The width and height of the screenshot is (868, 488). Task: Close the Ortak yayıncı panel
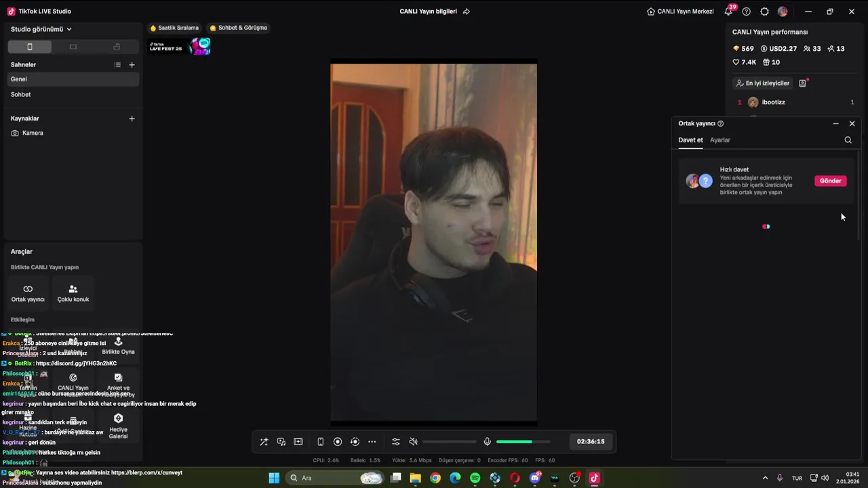(x=852, y=124)
